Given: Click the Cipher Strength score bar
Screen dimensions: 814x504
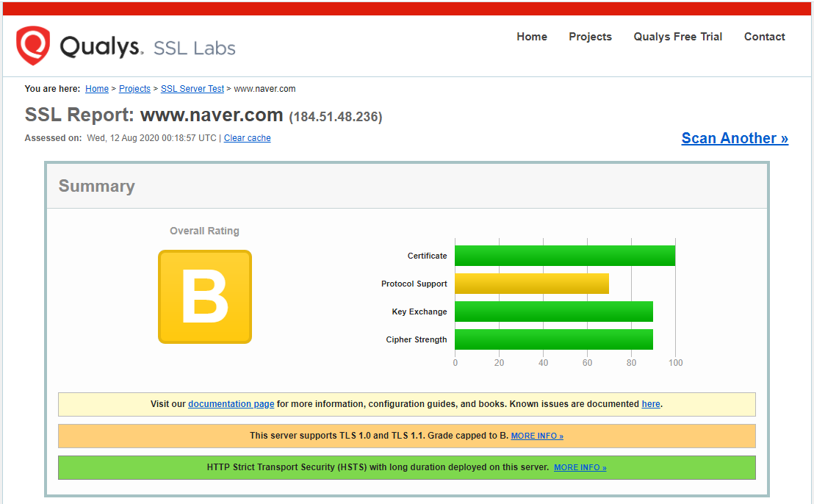Looking at the screenshot, I should (x=554, y=339).
